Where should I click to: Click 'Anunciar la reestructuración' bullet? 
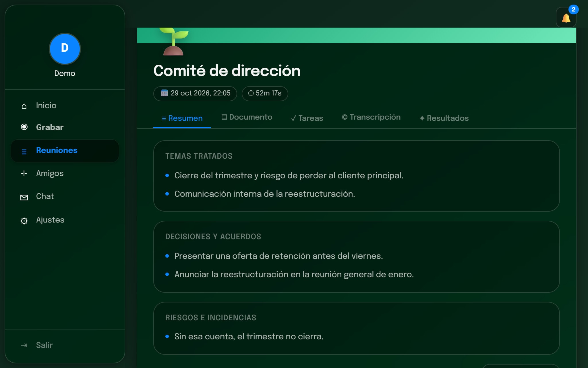pyautogui.click(x=294, y=274)
